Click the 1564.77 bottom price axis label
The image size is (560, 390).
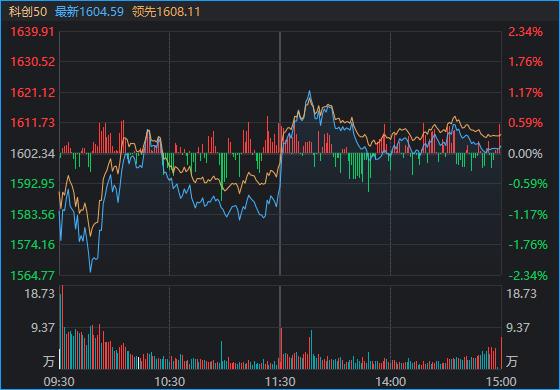click(x=33, y=275)
